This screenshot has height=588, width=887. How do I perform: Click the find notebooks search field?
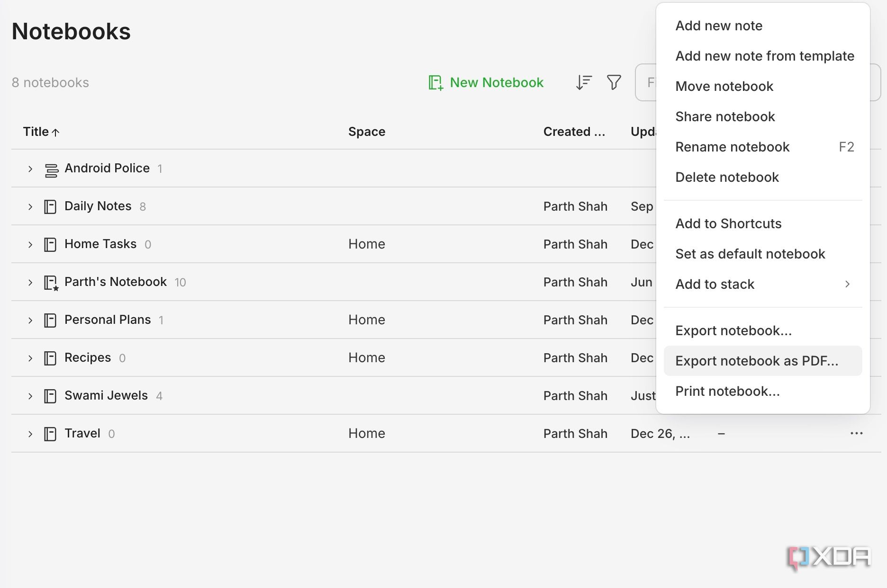645,82
